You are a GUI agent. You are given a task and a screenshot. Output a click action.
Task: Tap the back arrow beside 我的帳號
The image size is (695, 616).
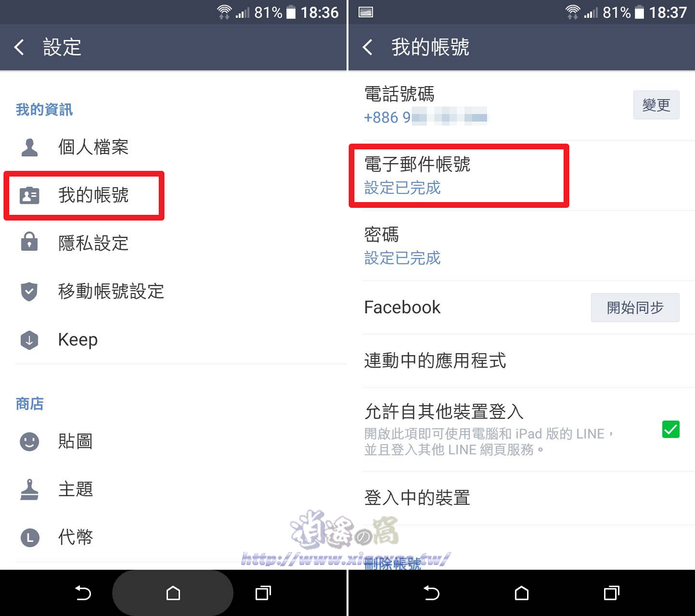[x=368, y=47]
